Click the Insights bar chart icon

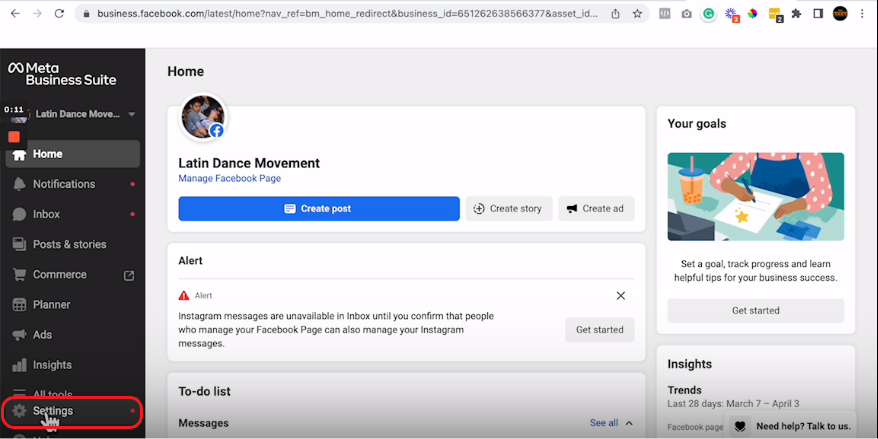tap(20, 365)
